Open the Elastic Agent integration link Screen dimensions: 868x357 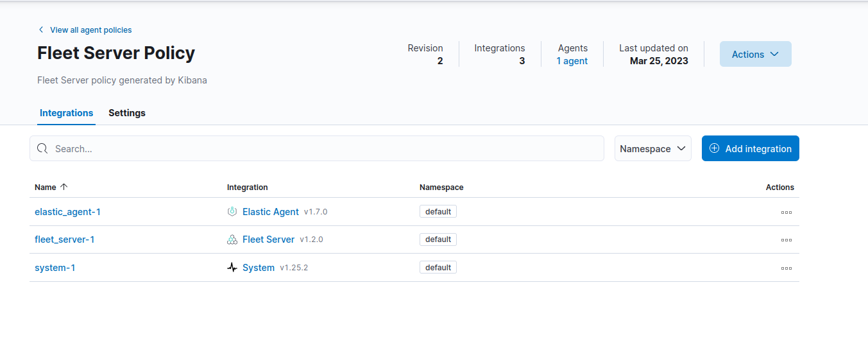coord(271,212)
